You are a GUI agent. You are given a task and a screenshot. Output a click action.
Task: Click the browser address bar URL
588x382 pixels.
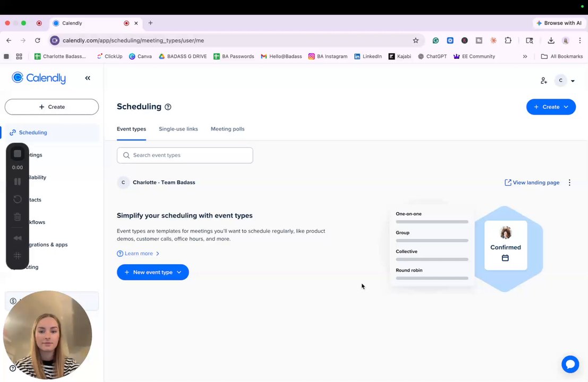tap(133, 40)
